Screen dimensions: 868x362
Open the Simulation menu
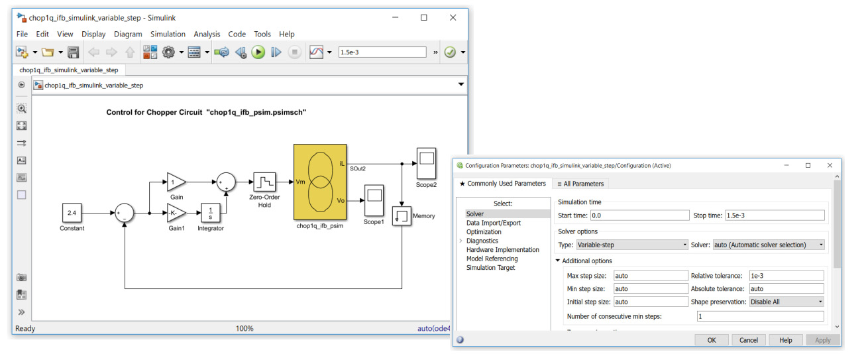tap(168, 34)
